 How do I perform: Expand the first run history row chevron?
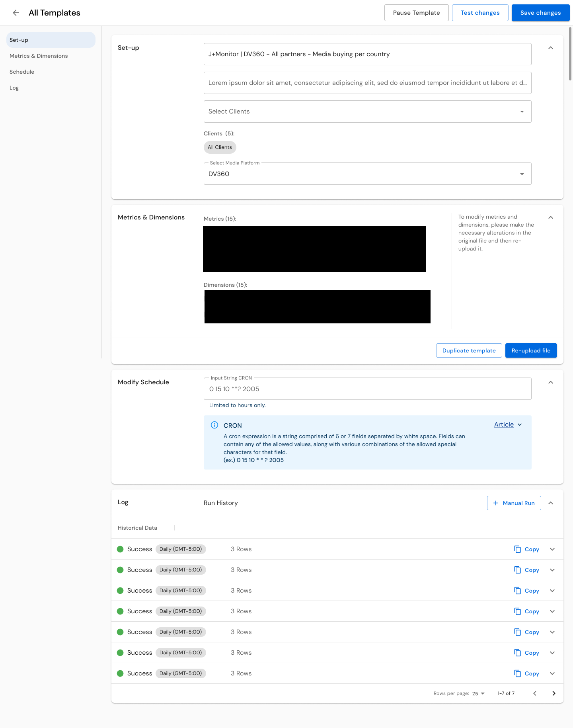point(552,549)
